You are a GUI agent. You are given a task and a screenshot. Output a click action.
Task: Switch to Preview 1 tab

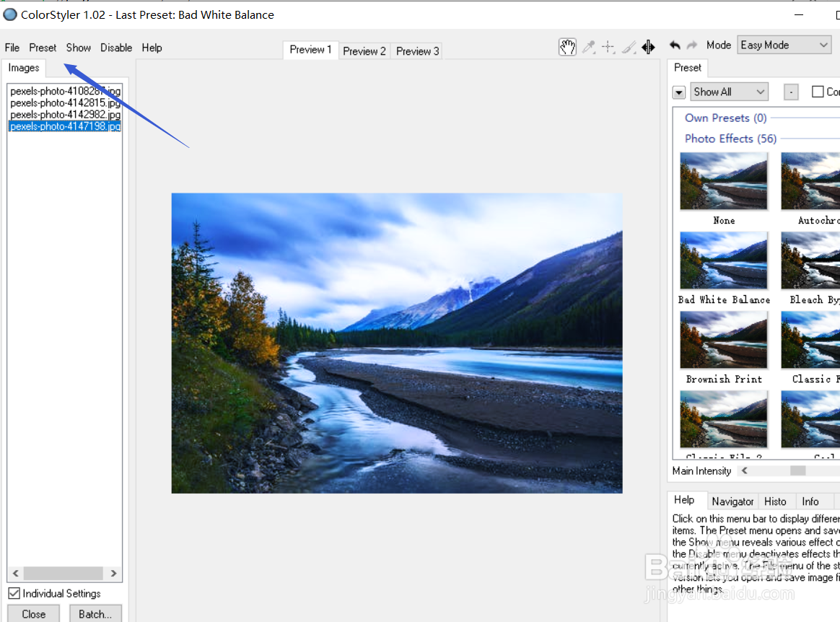point(311,50)
